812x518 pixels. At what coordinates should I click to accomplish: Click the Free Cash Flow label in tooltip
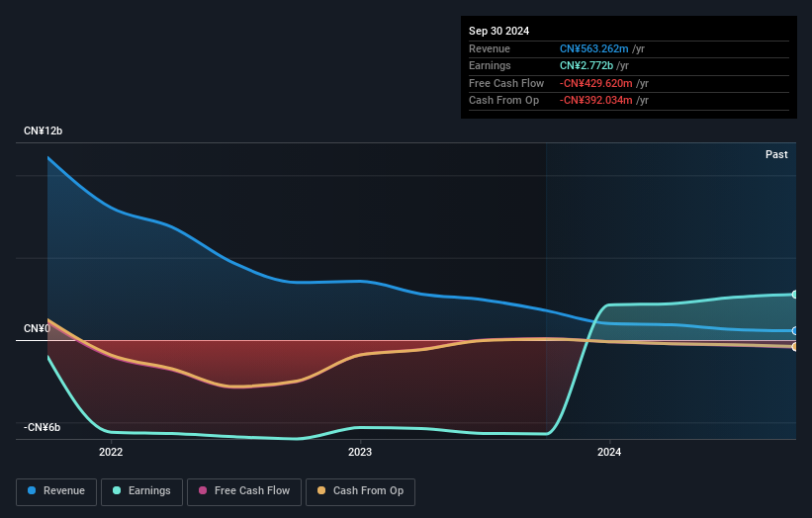(506, 83)
